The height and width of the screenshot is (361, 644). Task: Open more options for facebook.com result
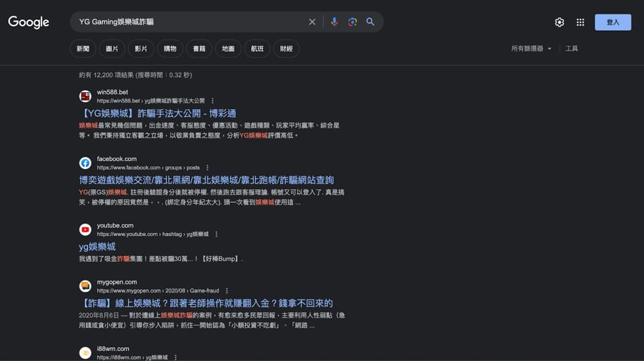(x=208, y=168)
